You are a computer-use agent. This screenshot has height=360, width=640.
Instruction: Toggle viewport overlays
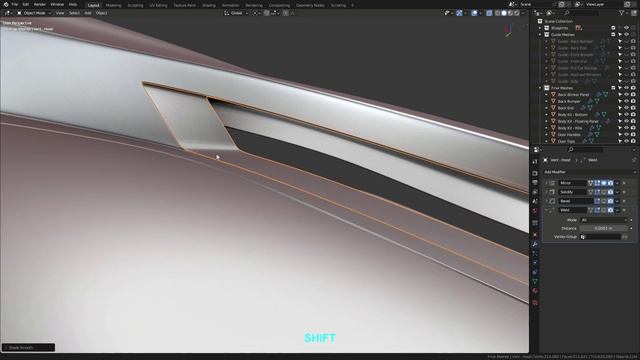(x=474, y=13)
